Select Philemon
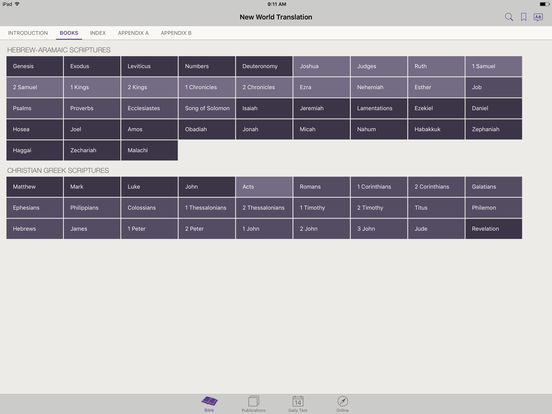 [x=494, y=208]
